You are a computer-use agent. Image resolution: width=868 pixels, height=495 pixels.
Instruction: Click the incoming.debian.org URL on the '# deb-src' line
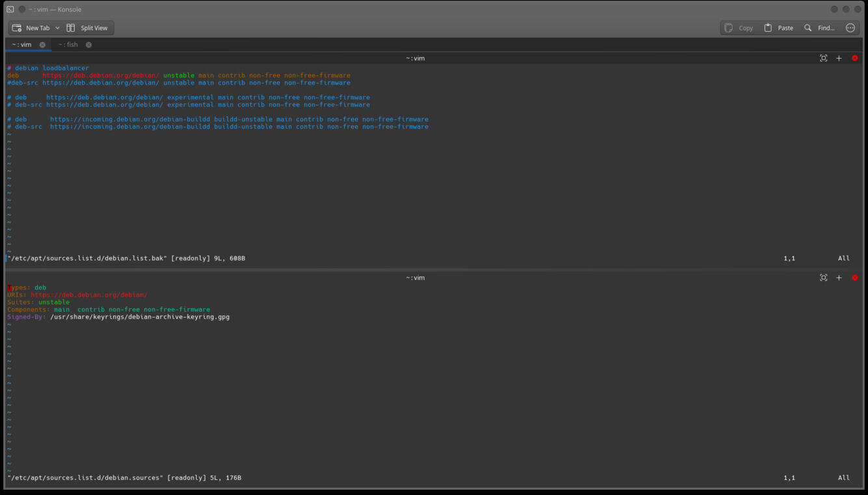(x=130, y=127)
